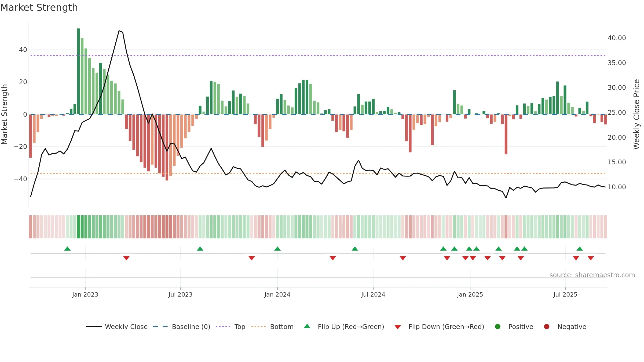Viewport: 644px width, 362px height.
Task: Click the 'Jan 2024' x-axis label
Action: click(277, 294)
